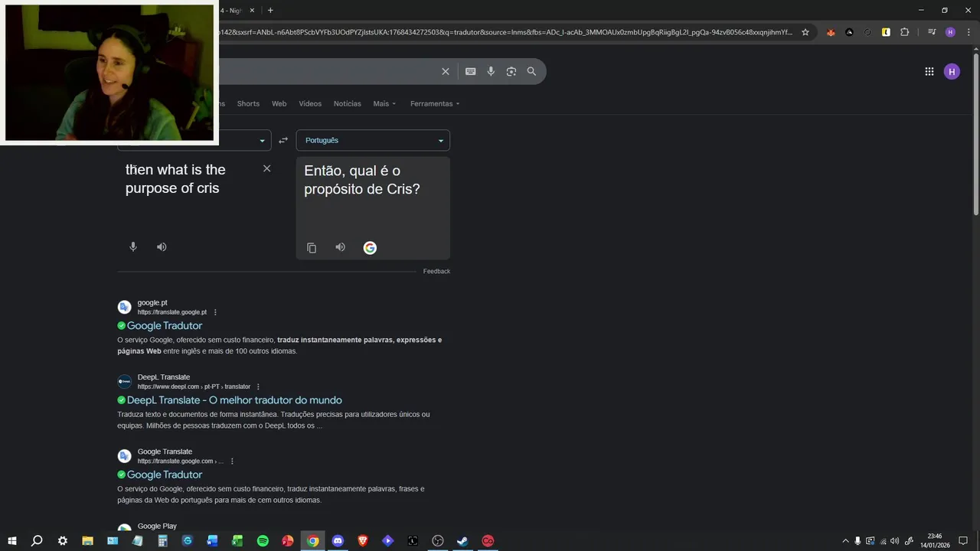Click the Feedback link under translator

pos(436,271)
